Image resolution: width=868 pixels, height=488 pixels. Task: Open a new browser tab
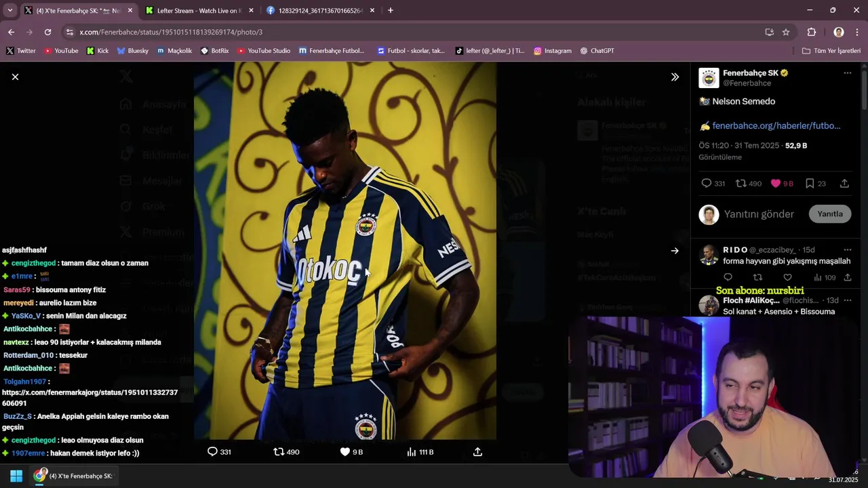390,10
